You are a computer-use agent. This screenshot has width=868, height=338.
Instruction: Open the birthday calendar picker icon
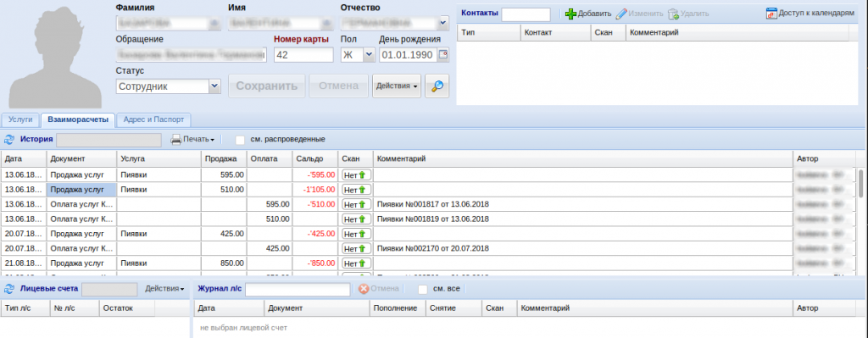(442, 55)
